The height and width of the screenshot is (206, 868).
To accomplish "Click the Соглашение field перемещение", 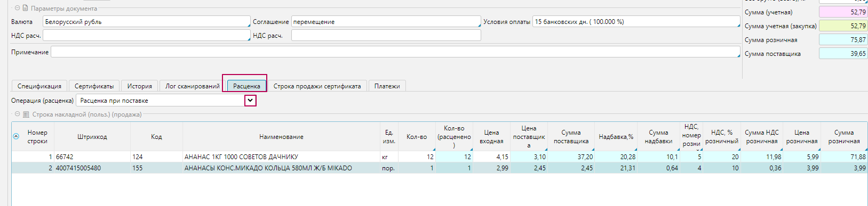I will click(x=386, y=21).
